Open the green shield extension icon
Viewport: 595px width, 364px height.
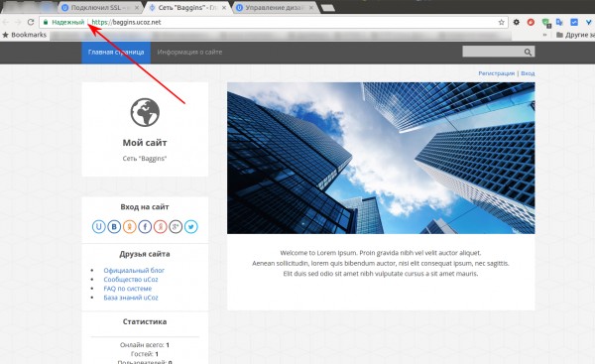tap(546, 23)
